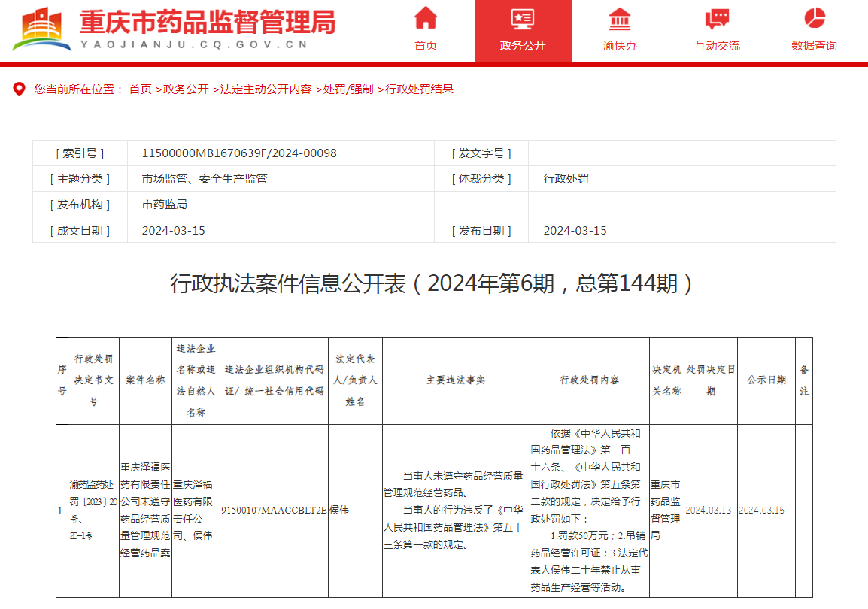Image resolution: width=868 pixels, height=609 pixels.
Task: Click the 发布日期 label
Action: pyautogui.click(x=481, y=231)
